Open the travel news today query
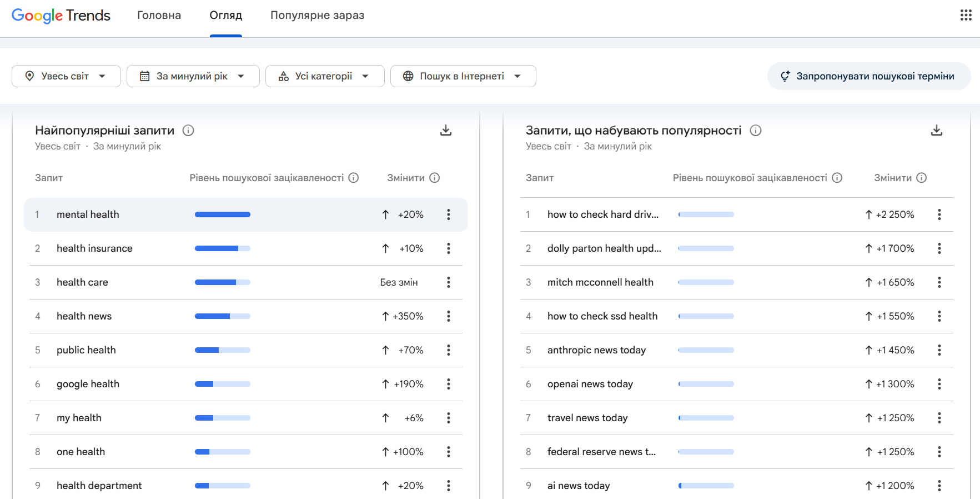The width and height of the screenshot is (980, 499). pyautogui.click(x=587, y=418)
